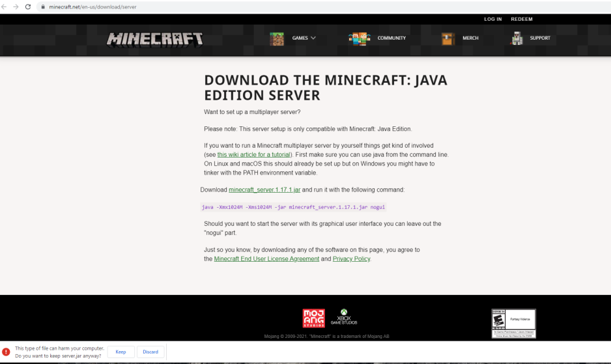Download minecraft_server.1.17.1.jar link
This screenshot has width=611, height=364.
(x=264, y=189)
